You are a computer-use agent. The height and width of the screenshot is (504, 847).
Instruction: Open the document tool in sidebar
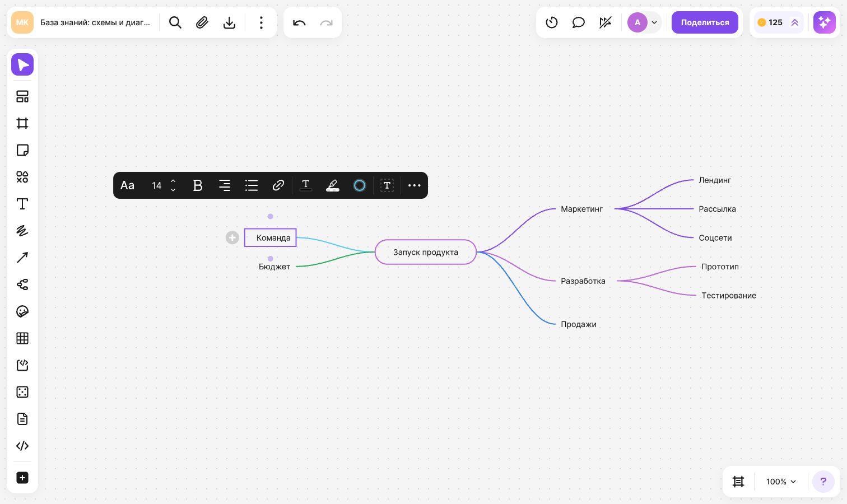[x=22, y=419]
